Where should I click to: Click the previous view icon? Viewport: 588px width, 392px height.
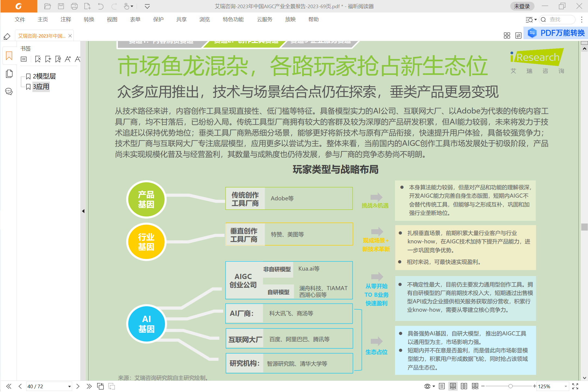tap(100, 386)
